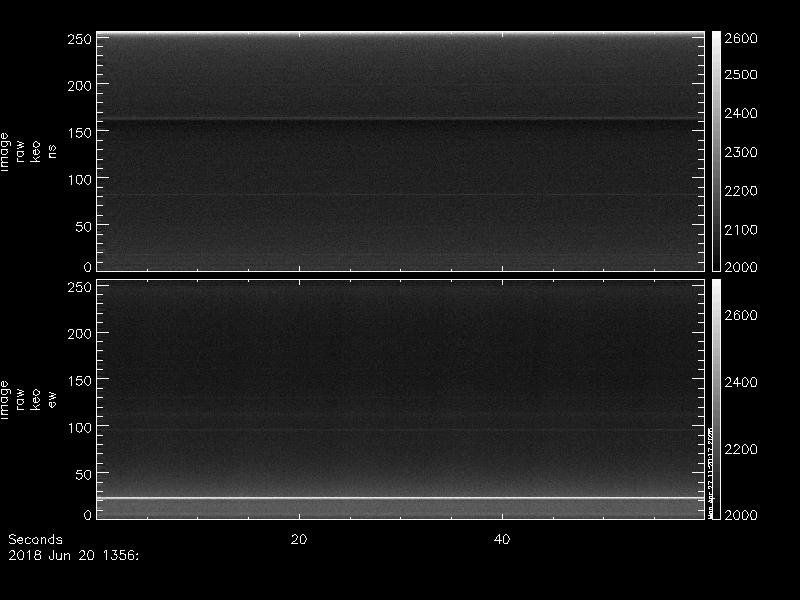Click the 100 tick label on ew keogram

tap(79, 428)
